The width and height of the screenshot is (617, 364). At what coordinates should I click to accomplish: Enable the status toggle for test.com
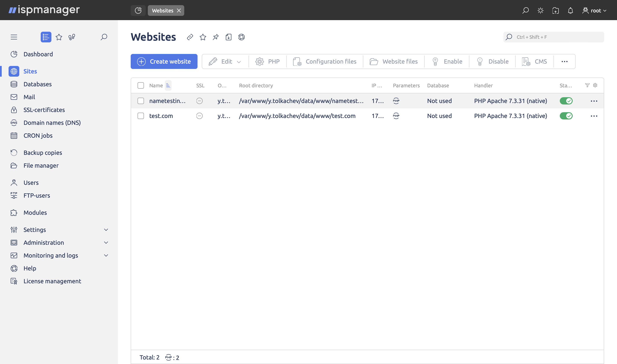566,116
